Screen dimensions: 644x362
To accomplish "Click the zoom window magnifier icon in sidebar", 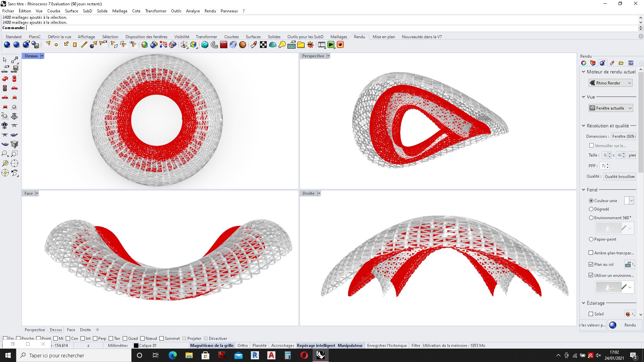I will tap(14, 154).
